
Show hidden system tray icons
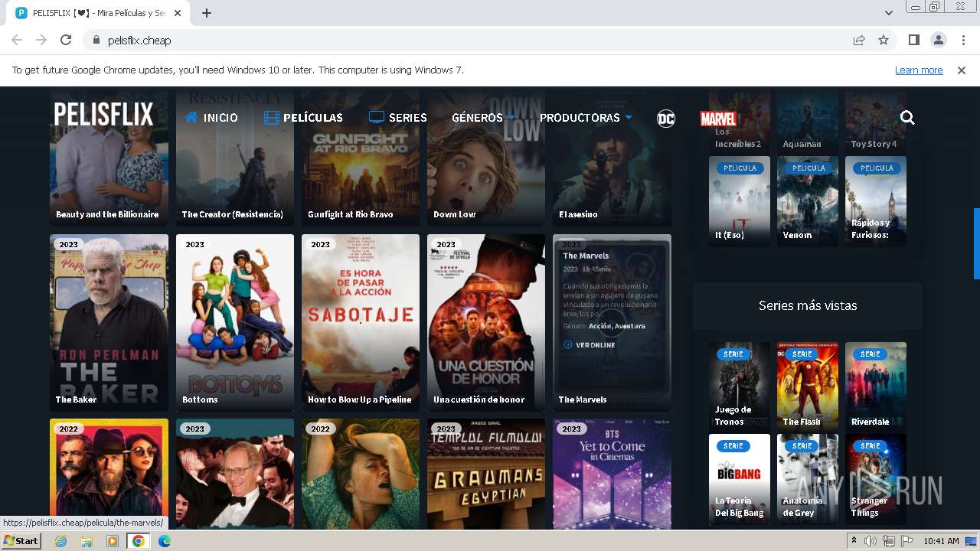tap(854, 541)
